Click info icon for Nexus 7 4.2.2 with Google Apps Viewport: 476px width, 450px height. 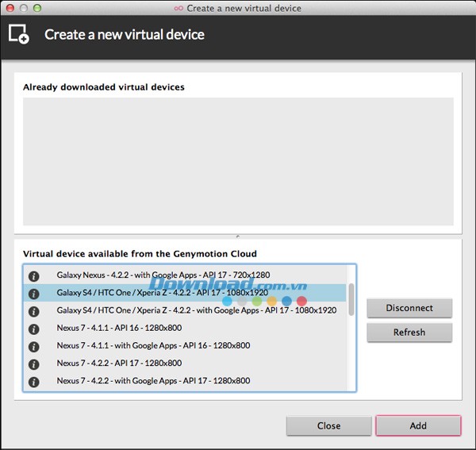(x=33, y=381)
